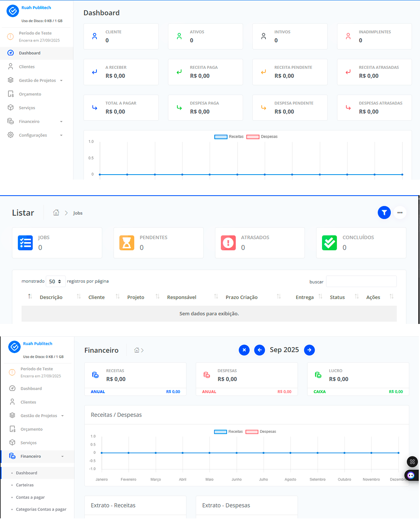
Task: Open Contas a pagar from the sidebar
Action: coord(30,497)
